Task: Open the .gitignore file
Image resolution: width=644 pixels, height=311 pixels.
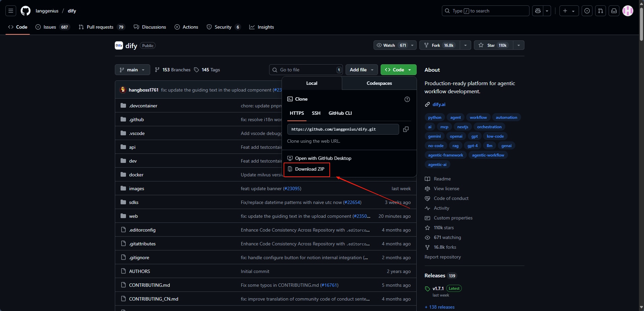Action: [x=139, y=257]
